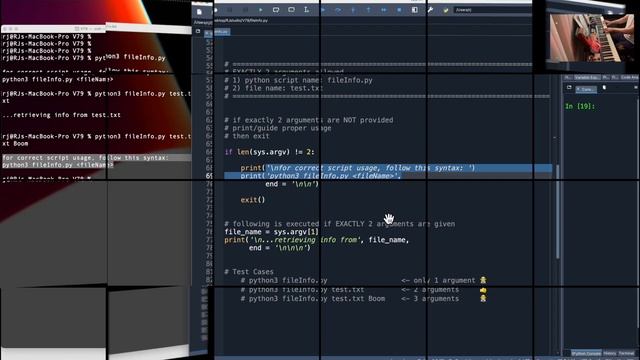Click highlighted 'for correct script usage' terminal line

pyautogui.click(x=85, y=158)
